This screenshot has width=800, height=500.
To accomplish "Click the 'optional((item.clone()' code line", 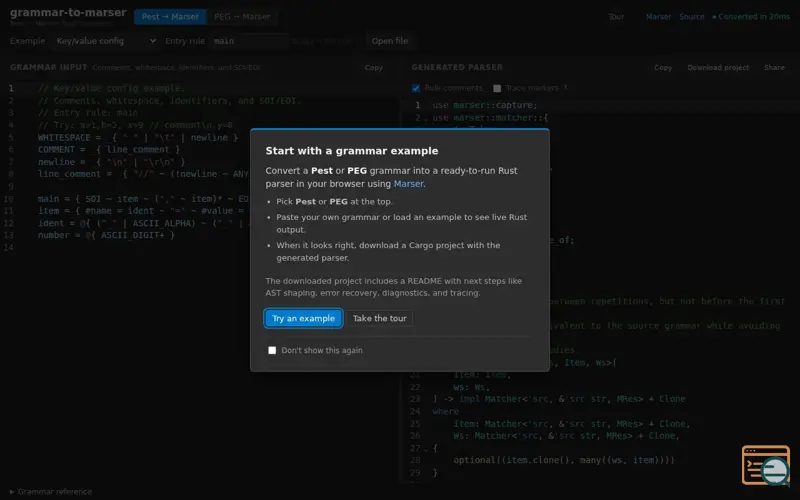I will tap(564, 460).
